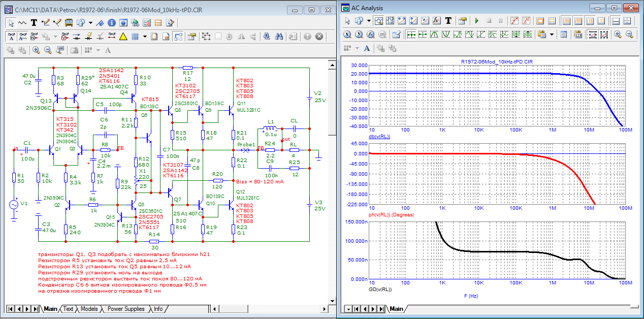Open the blue Info mode icon
644x319 pixels.
click(x=112, y=23)
